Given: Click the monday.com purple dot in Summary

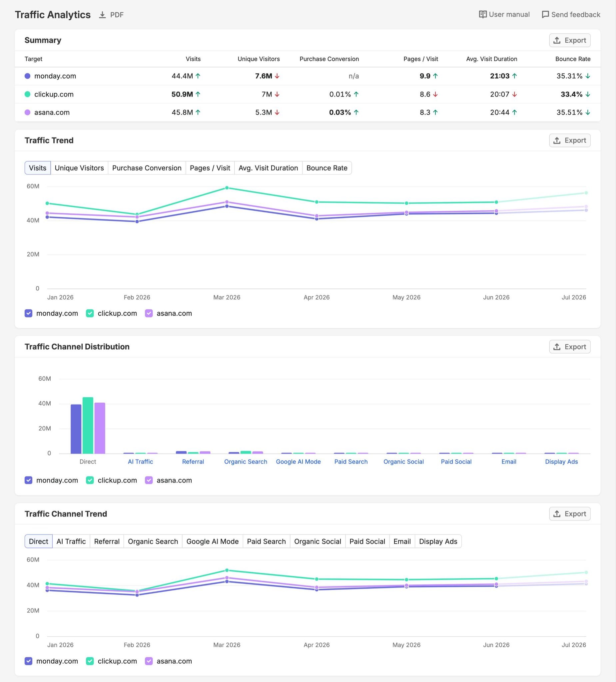Looking at the screenshot, I should [28, 76].
